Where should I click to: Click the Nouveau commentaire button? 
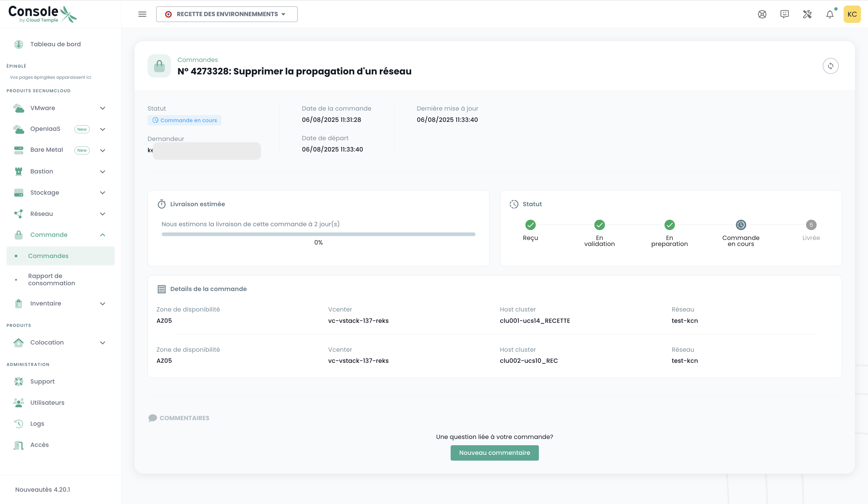click(494, 453)
